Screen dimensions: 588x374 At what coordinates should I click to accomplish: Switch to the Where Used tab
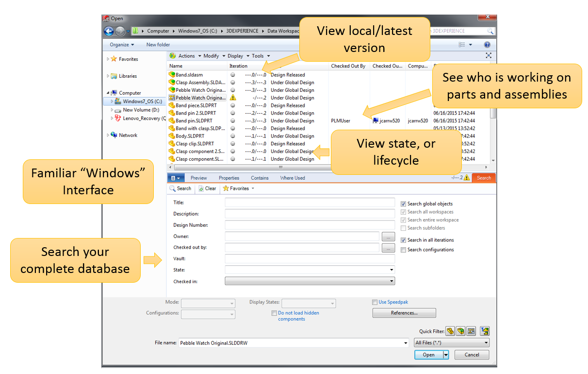293,178
